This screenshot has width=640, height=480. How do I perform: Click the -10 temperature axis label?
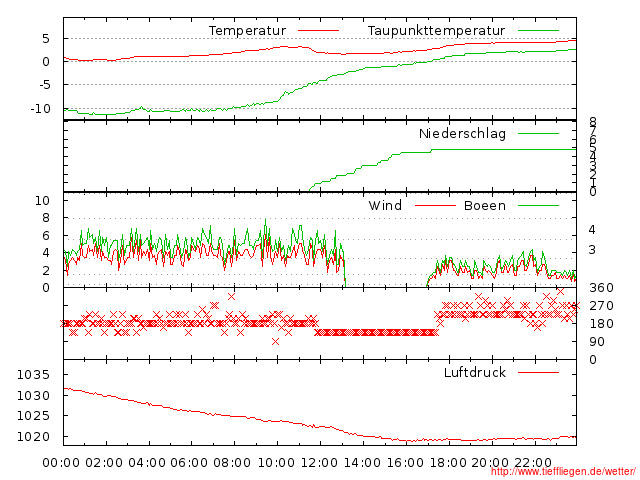40,109
